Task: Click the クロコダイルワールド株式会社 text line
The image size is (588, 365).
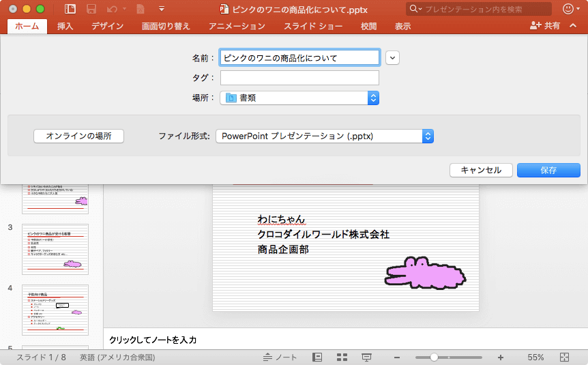Action: click(323, 235)
